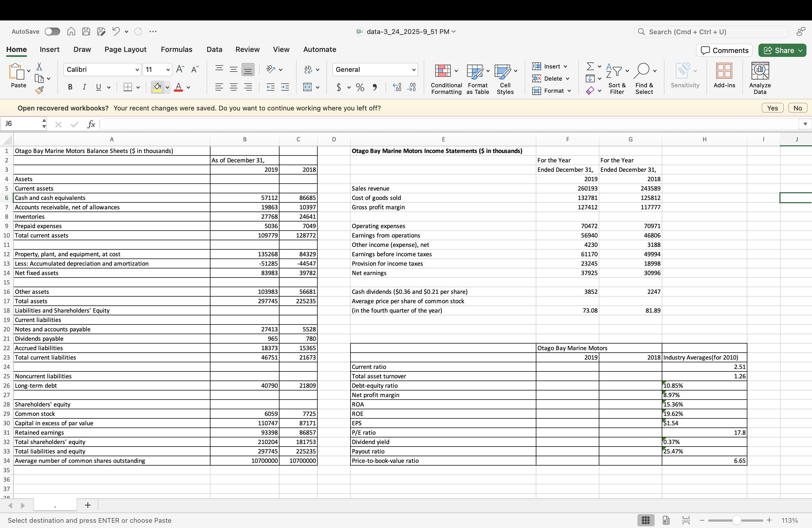812x528 pixels.
Task: Select a style from Cell Styles
Action: click(505, 78)
